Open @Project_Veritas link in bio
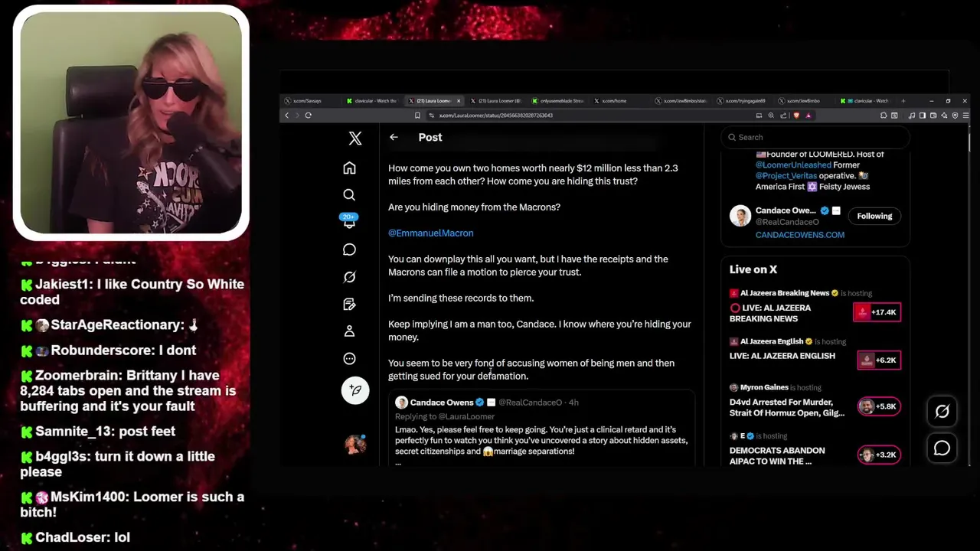980x551 pixels. click(786, 175)
